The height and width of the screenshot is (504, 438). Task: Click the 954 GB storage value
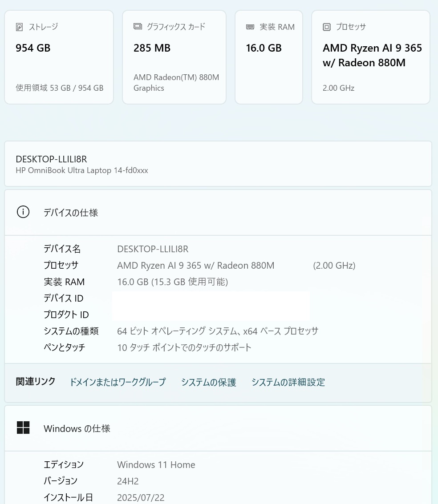tap(33, 48)
